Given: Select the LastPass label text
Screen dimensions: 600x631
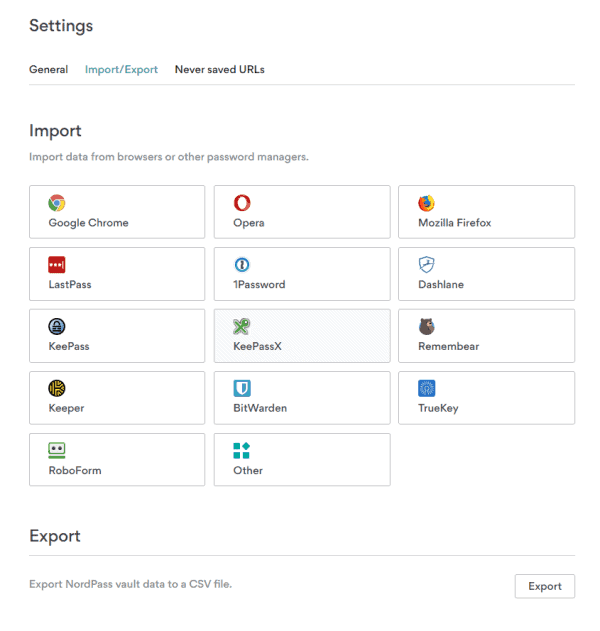Looking at the screenshot, I should click(x=70, y=285).
